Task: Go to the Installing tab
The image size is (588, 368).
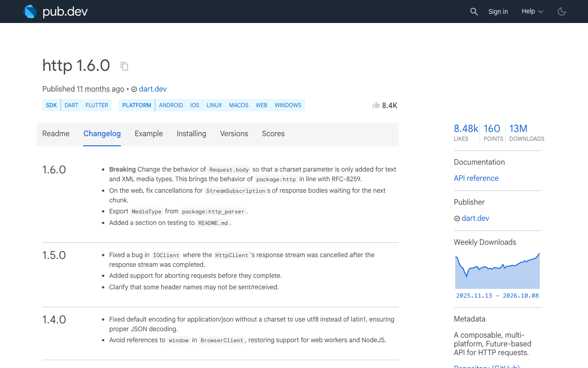Action: coord(192,134)
